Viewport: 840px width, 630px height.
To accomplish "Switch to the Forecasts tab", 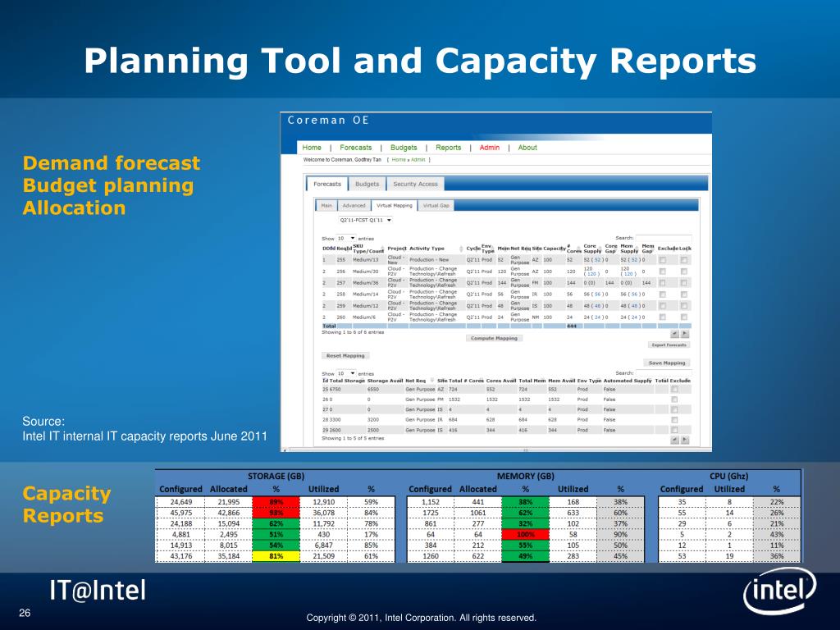I will tap(327, 184).
